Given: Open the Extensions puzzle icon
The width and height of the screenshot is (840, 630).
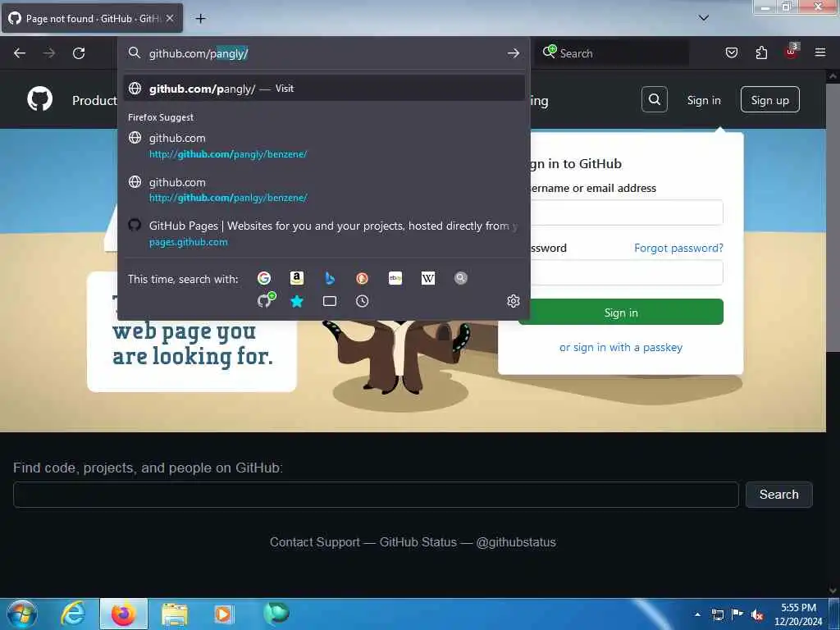Looking at the screenshot, I should point(761,52).
